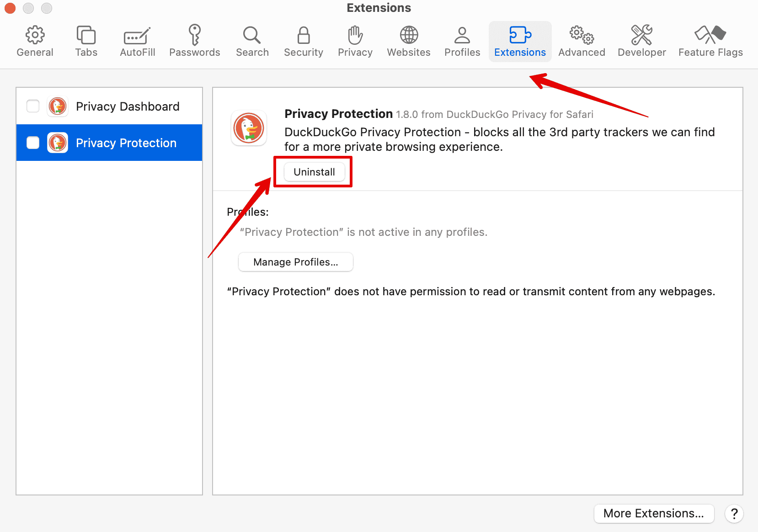This screenshot has width=758, height=532.
Task: Enable the Privacy Protection extension checkbox
Action: tap(33, 143)
